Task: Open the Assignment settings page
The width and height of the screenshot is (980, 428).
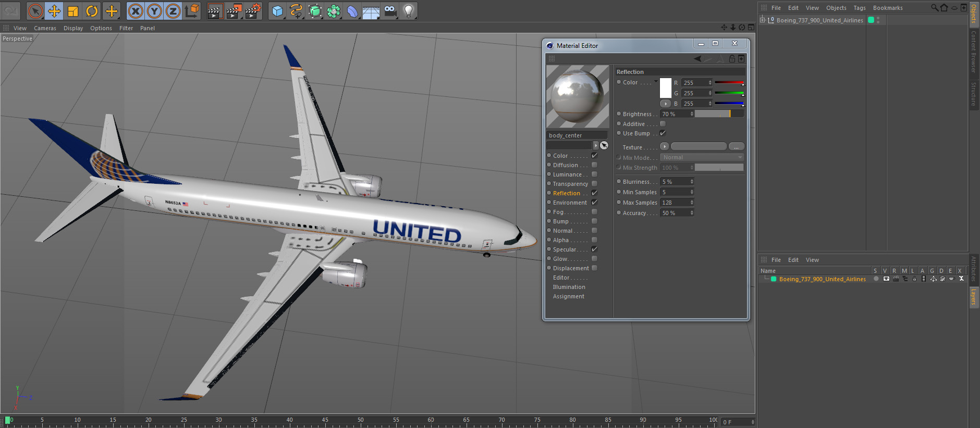Action: click(568, 296)
